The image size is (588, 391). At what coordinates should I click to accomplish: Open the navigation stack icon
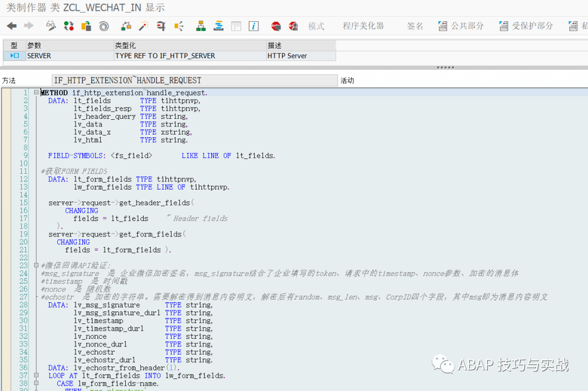(218, 26)
